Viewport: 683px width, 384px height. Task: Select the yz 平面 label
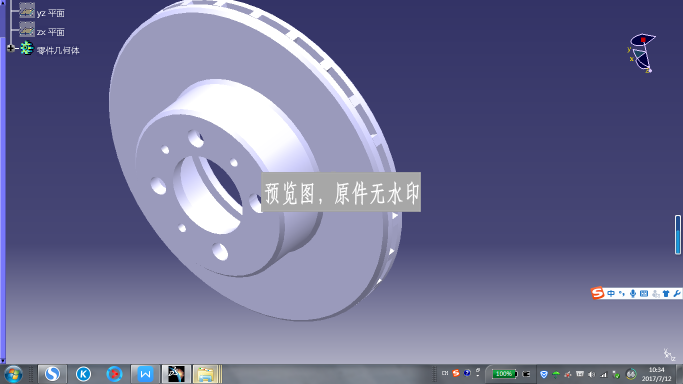tap(51, 13)
